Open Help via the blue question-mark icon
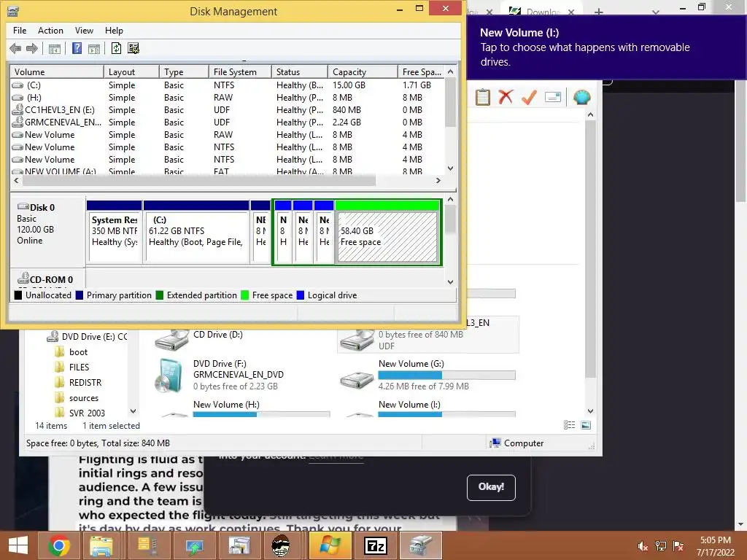Image resolution: width=747 pixels, height=560 pixels. click(77, 48)
